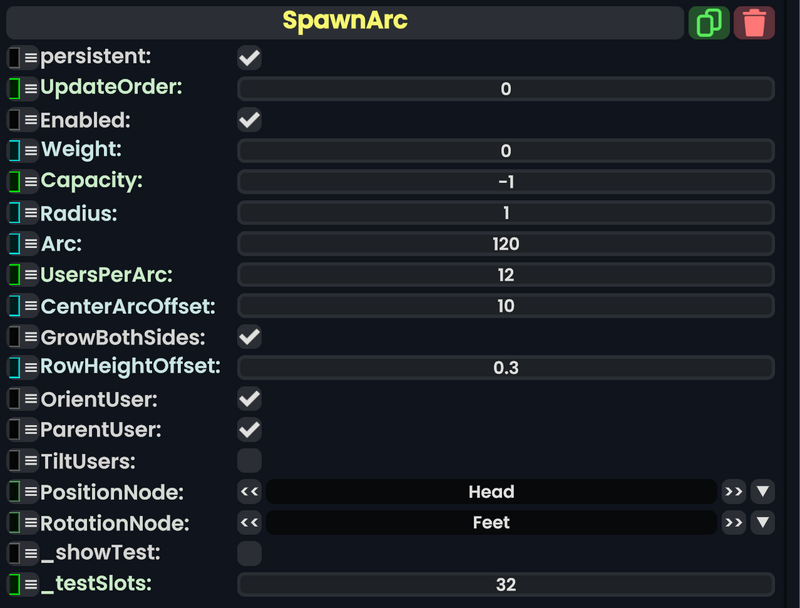Click the previous arrow for PositionNode

pos(248,492)
